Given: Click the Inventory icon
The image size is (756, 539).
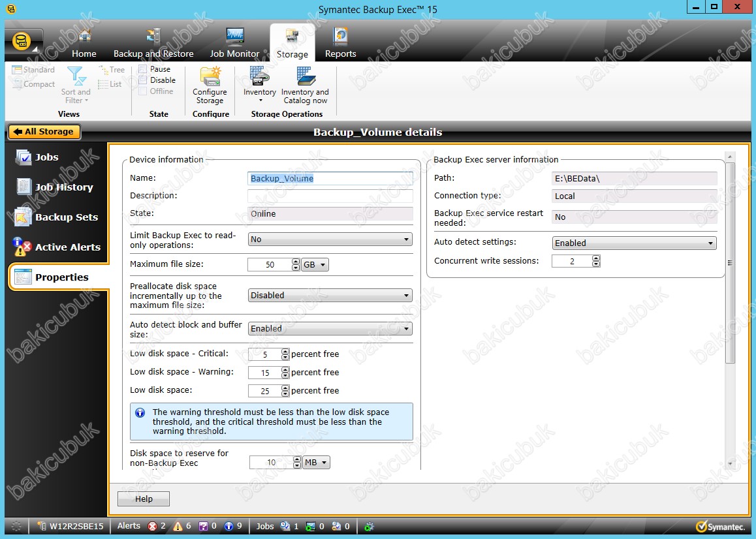Looking at the screenshot, I should coord(259,76).
